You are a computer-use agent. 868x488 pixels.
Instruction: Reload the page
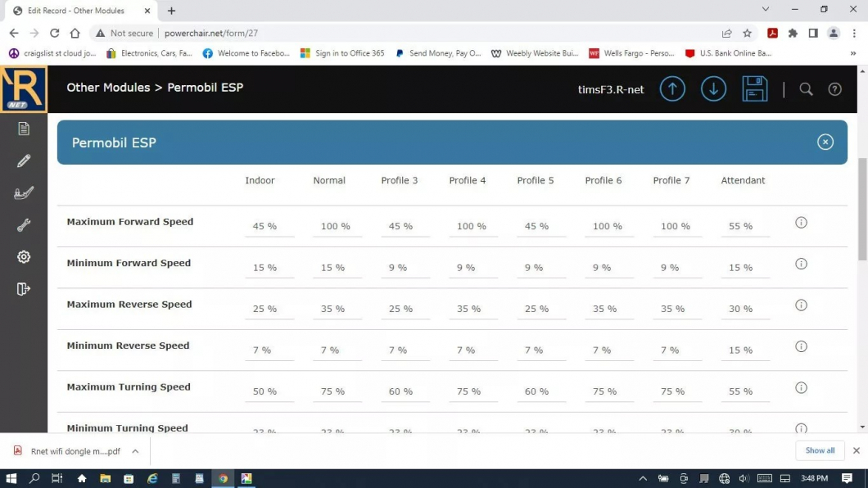(x=54, y=34)
